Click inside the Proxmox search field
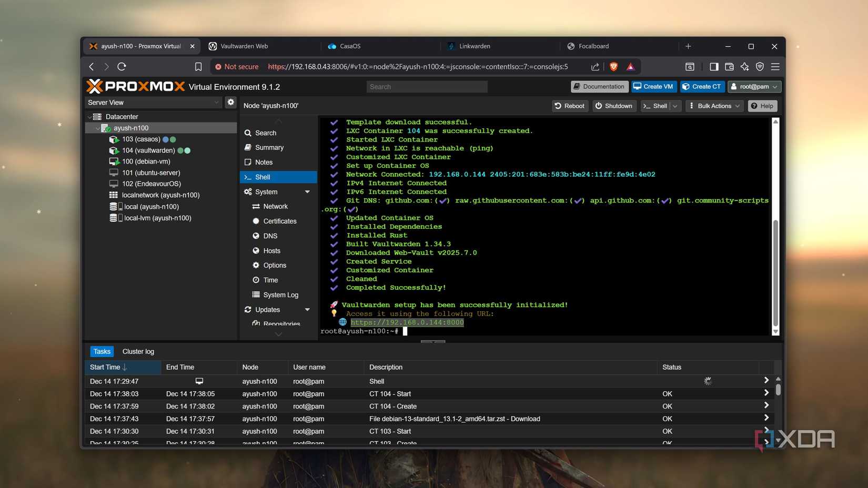Viewport: 868px width, 488px height. coord(426,86)
